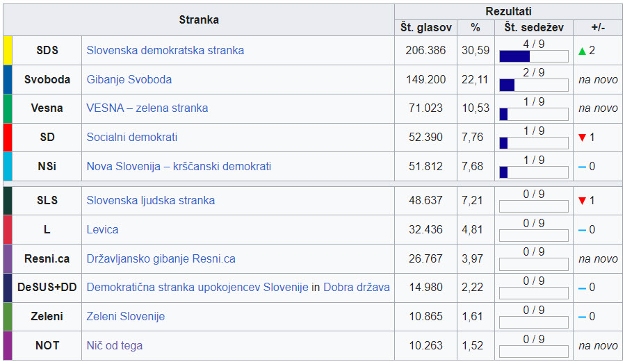Click the red down arrow in SD row
Image resolution: width=625 pixels, height=364 pixels.
583,138
